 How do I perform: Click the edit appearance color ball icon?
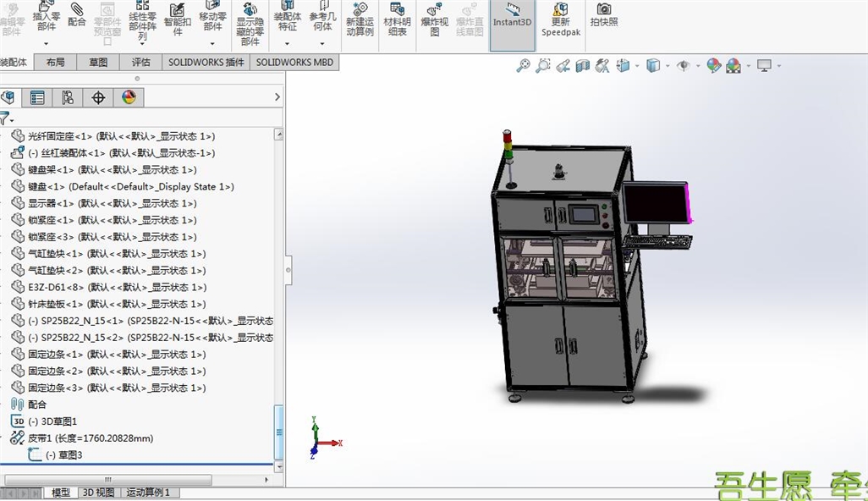tap(713, 66)
